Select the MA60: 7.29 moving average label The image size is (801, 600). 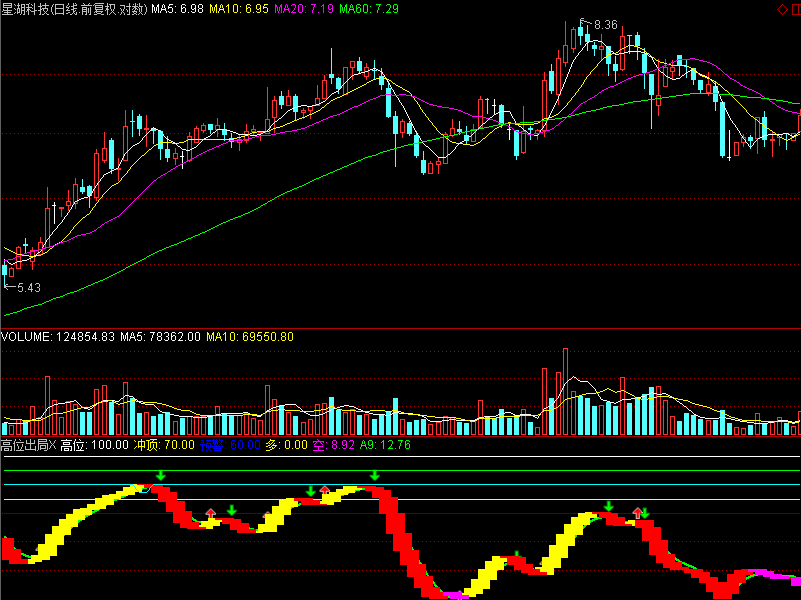click(369, 9)
